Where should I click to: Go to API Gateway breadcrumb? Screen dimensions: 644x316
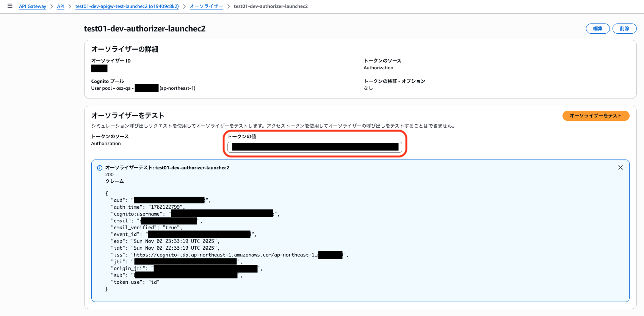click(x=33, y=6)
